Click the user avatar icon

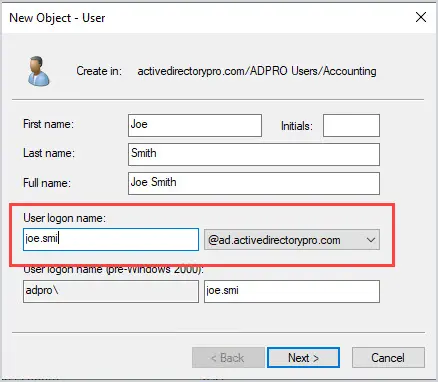click(x=39, y=71)
